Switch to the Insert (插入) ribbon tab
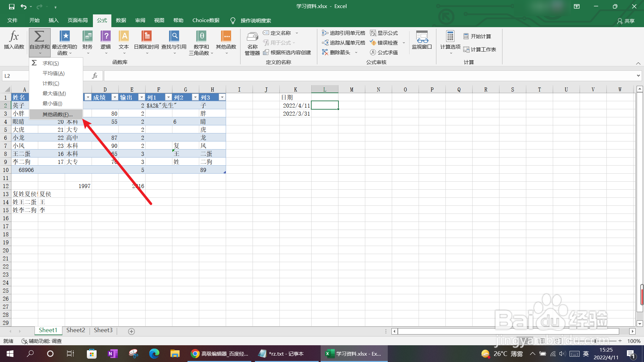The height and width of the screenshot is (362, 644). (53, 20)
